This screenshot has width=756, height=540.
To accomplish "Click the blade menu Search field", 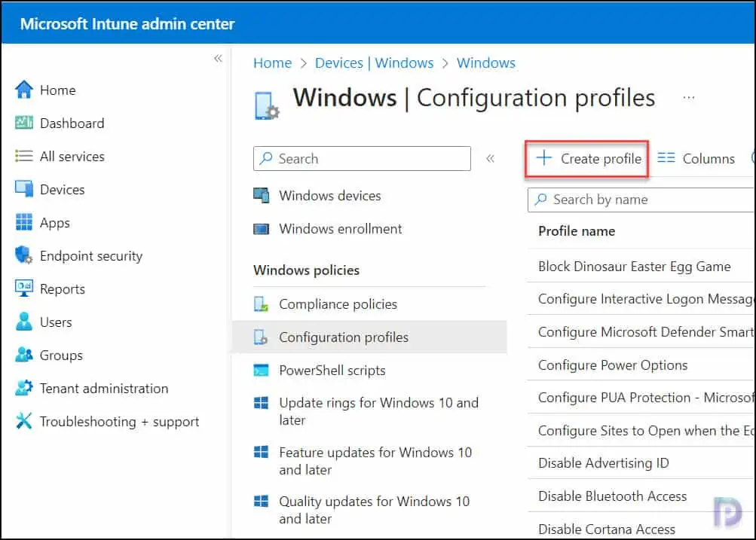I will click(362, 158).
